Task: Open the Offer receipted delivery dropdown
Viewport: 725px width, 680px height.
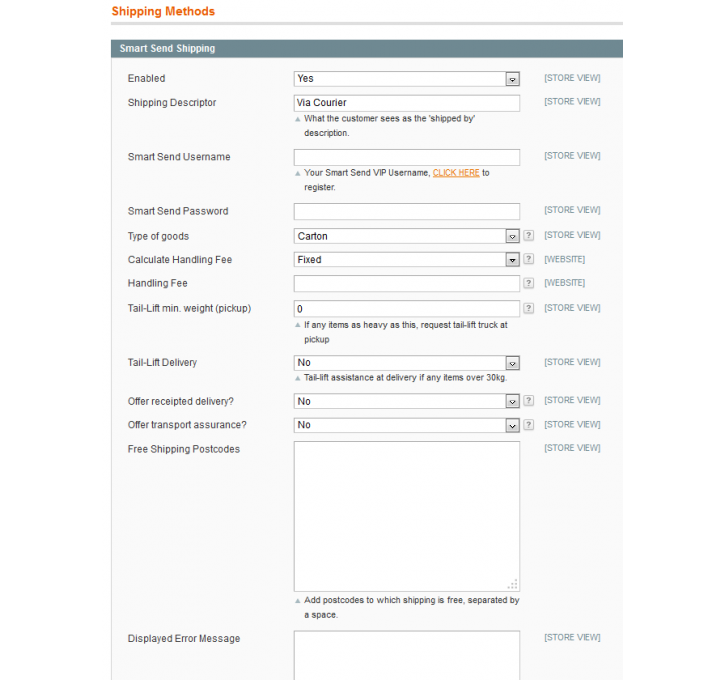Action: click(406, 401)
